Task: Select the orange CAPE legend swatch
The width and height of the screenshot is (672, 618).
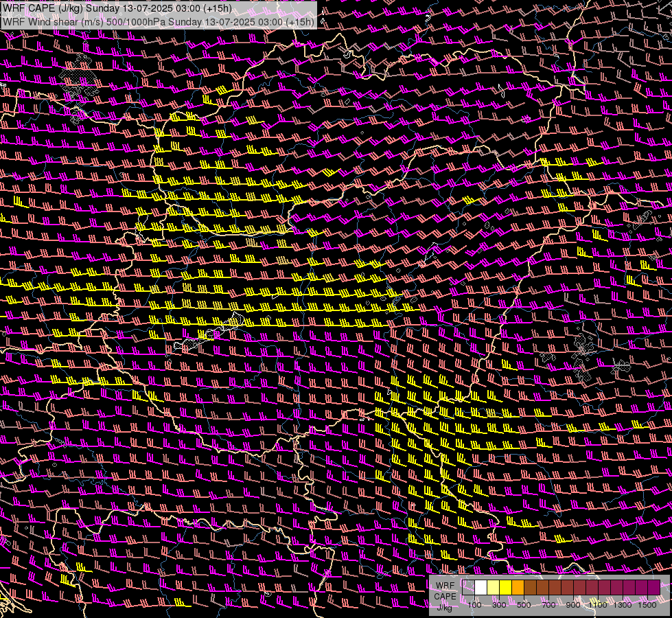Action: tap(518, 587)
